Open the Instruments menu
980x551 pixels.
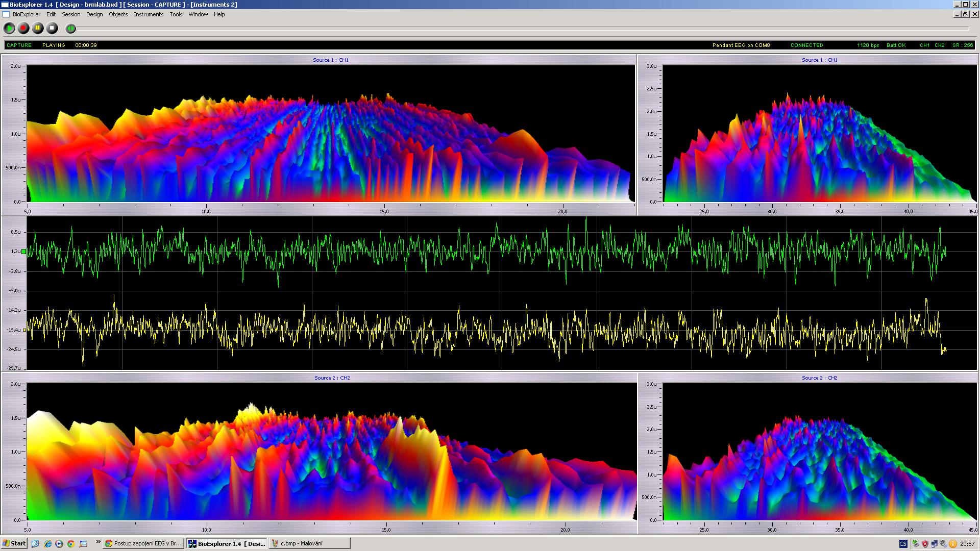point(149,14)
